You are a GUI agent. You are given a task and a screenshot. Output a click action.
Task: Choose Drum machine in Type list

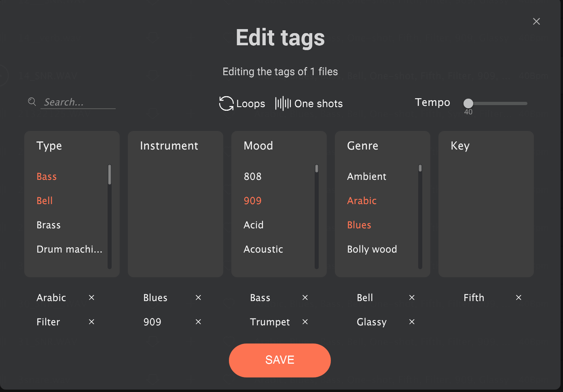[69, 249]
